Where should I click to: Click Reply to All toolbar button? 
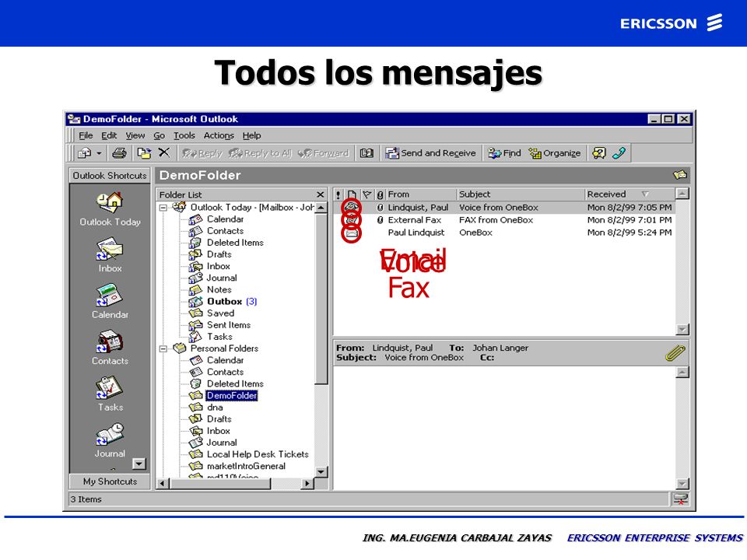pyautogui.click(x=260, y=153)
